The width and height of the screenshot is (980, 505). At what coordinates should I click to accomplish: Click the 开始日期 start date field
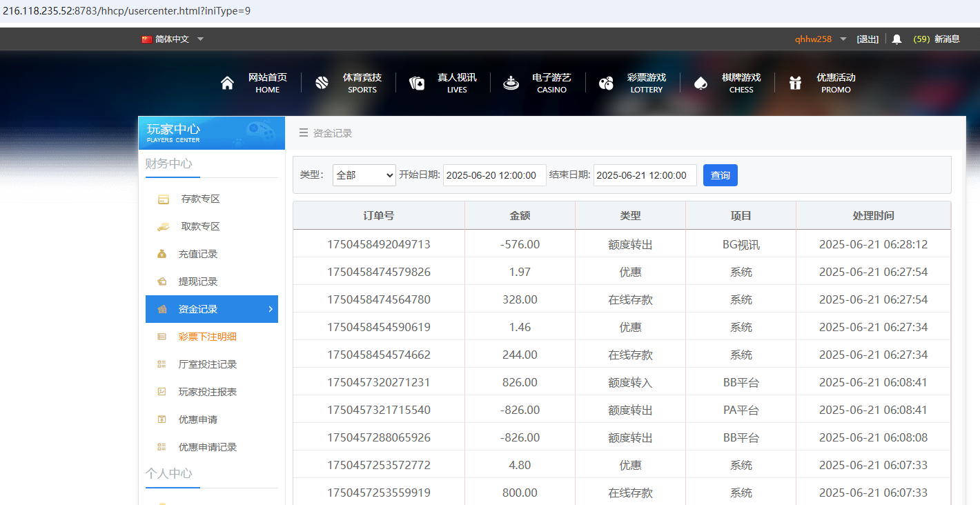[x=494, y=175]
